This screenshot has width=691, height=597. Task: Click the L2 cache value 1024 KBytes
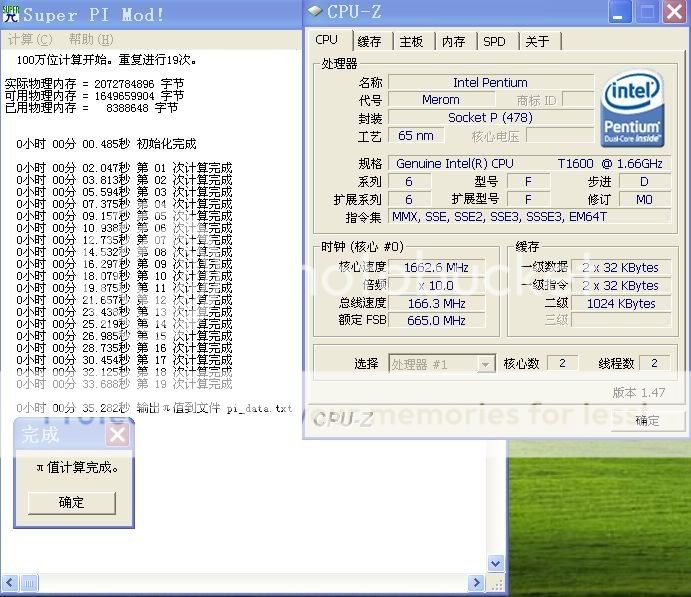pos(621,304)
